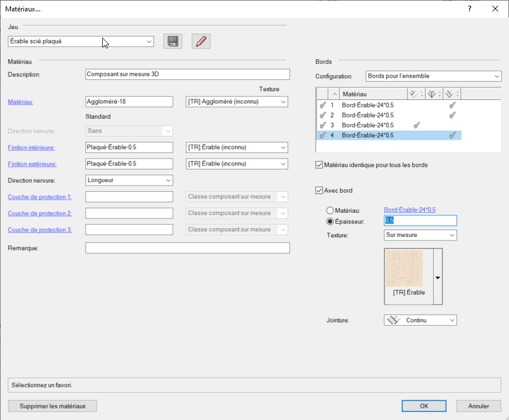Viewport: 509px width, 420px height.
Task: Click the help question mark in title bar
Action: click(x=469, y=9)
